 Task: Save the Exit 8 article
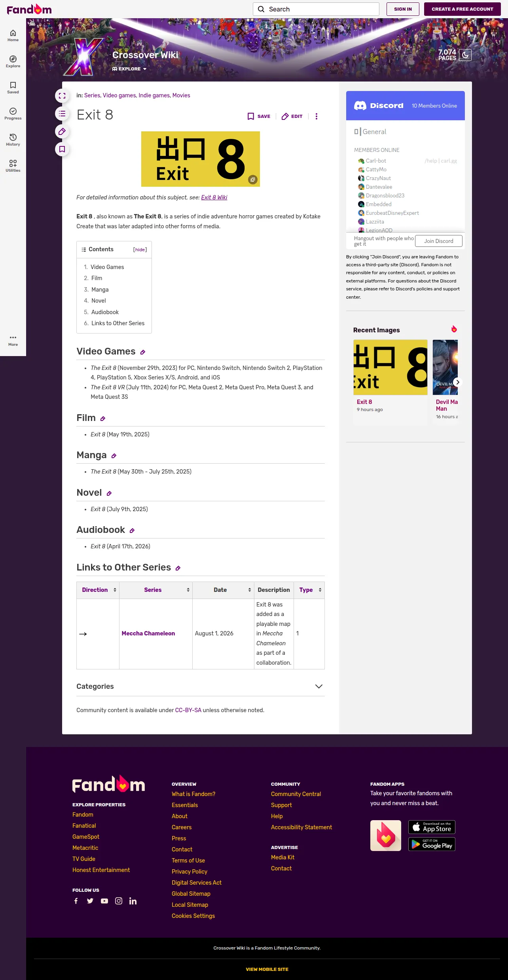259,116
